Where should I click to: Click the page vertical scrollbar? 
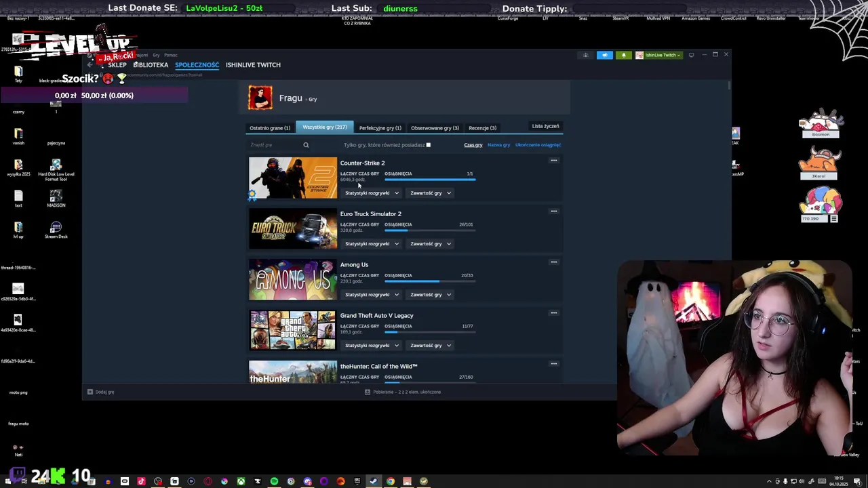[729, 85]
